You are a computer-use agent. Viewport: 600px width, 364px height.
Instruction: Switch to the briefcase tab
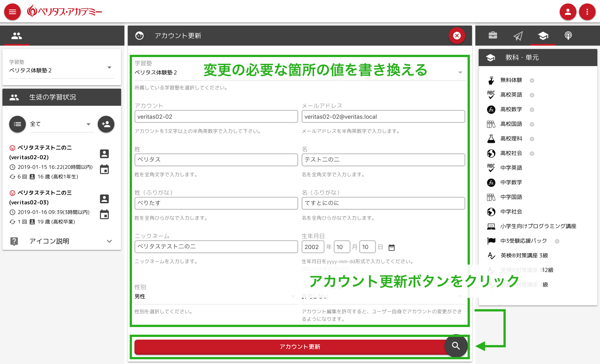click(493, 35)
